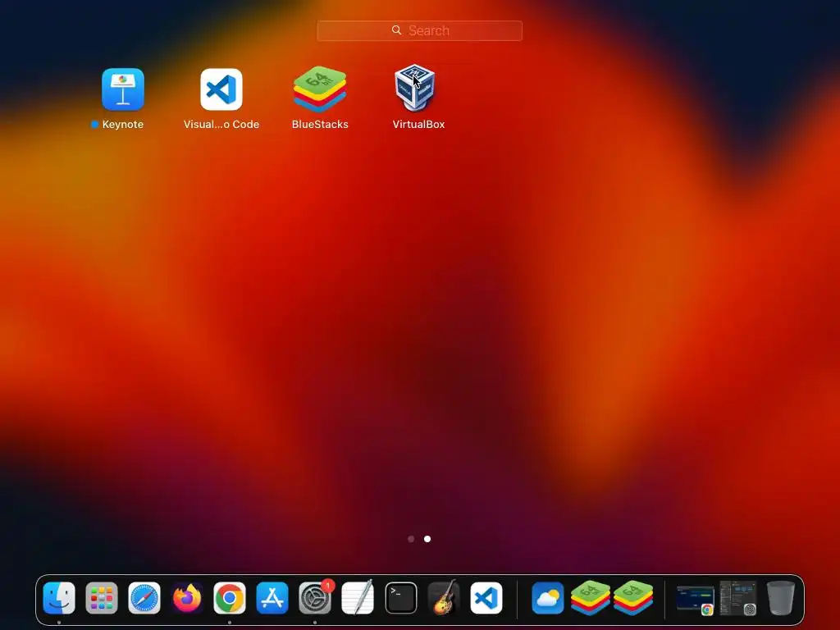Screen dimensions: 840x630
Task: Launch the VirtualBox cube icon
Action: pyautogui.click(x=414, y=88)
